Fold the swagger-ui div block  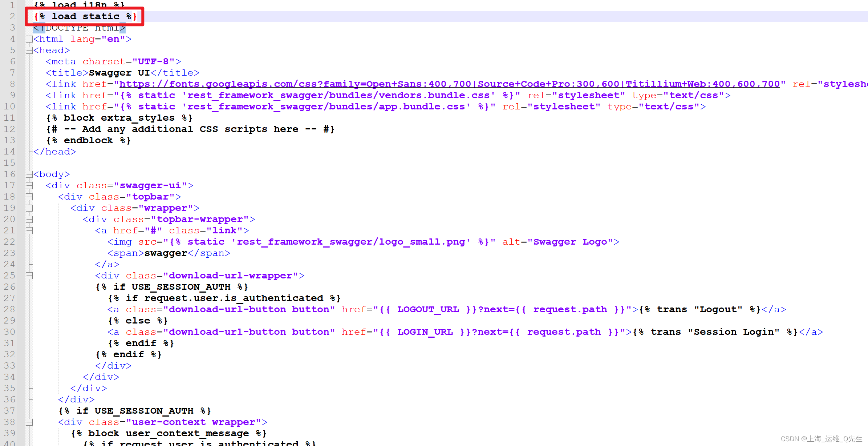click(29, 185)
